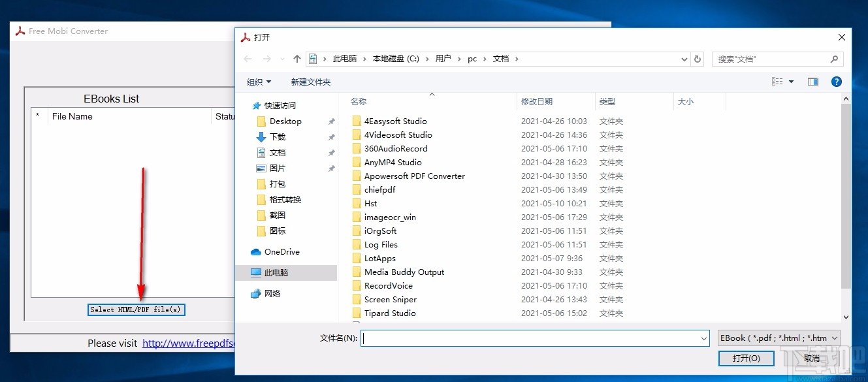Click the refresh icon beside address bar
The width and height of the screenshot is (868, 382).
[x=698, y=59]
